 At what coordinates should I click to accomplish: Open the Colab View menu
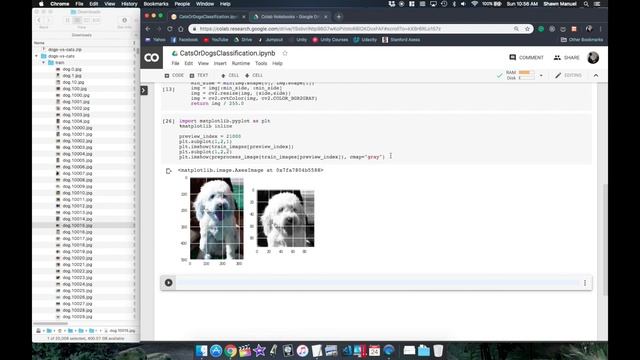tap(203, 64)
